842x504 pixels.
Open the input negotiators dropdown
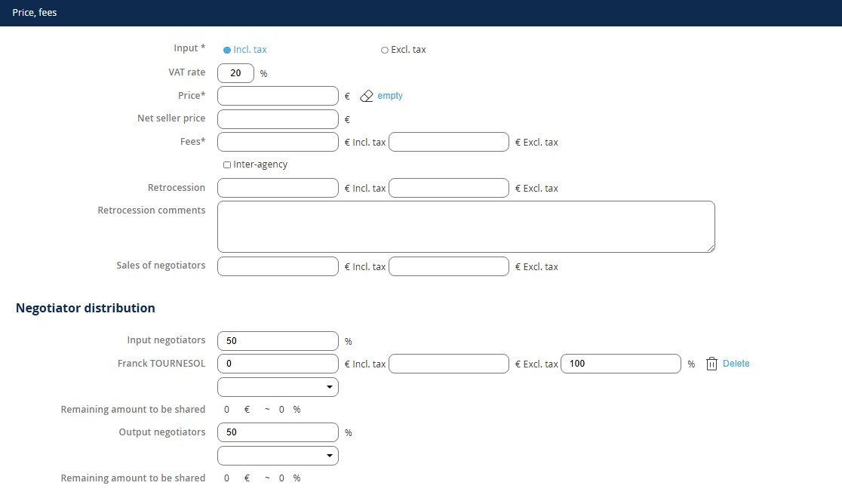tap(278, 387)
